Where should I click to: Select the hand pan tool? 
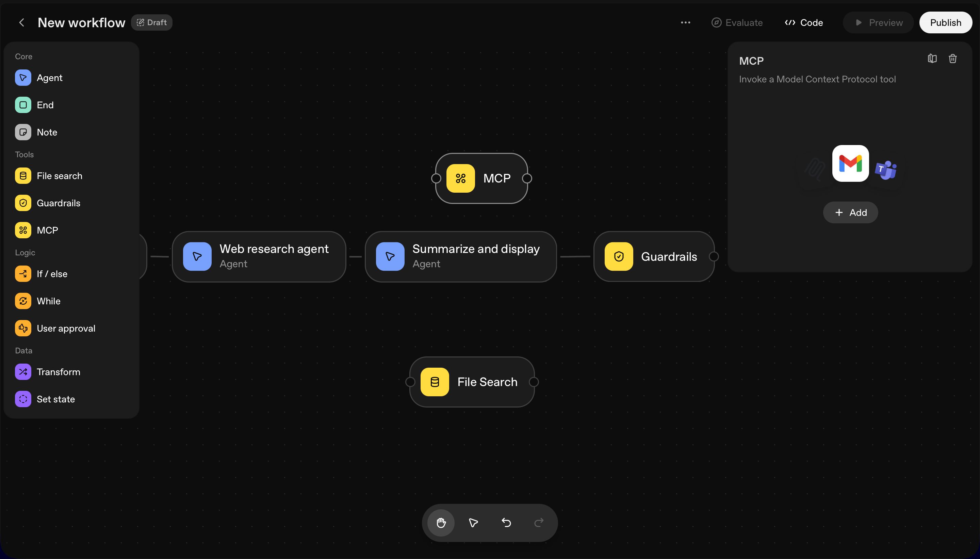(441, 523)
